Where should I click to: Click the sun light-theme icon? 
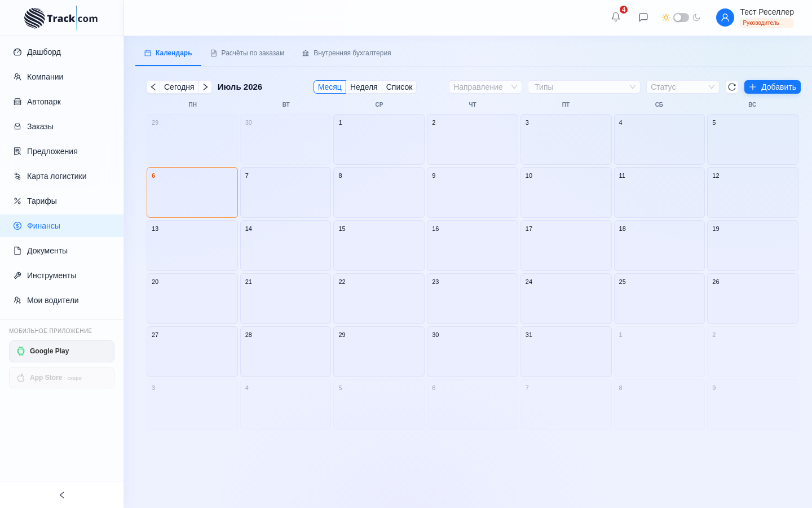point(666,17)
